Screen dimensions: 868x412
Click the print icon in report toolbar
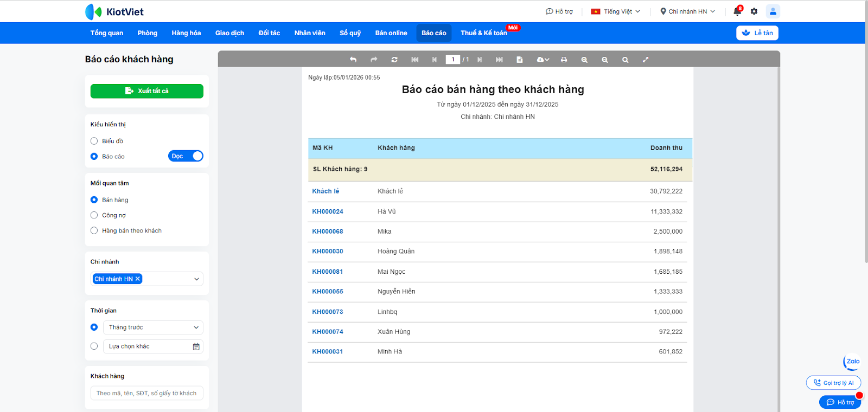(564, 60)
